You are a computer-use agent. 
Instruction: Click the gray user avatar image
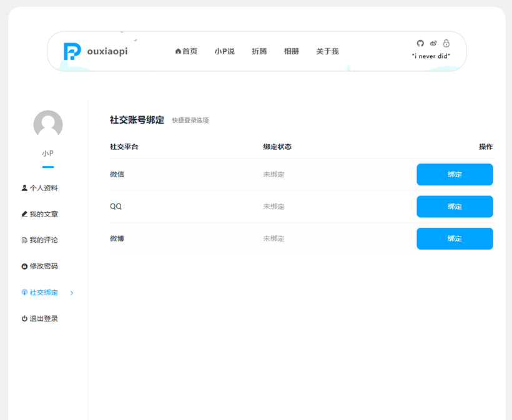(x=48, y=124)
